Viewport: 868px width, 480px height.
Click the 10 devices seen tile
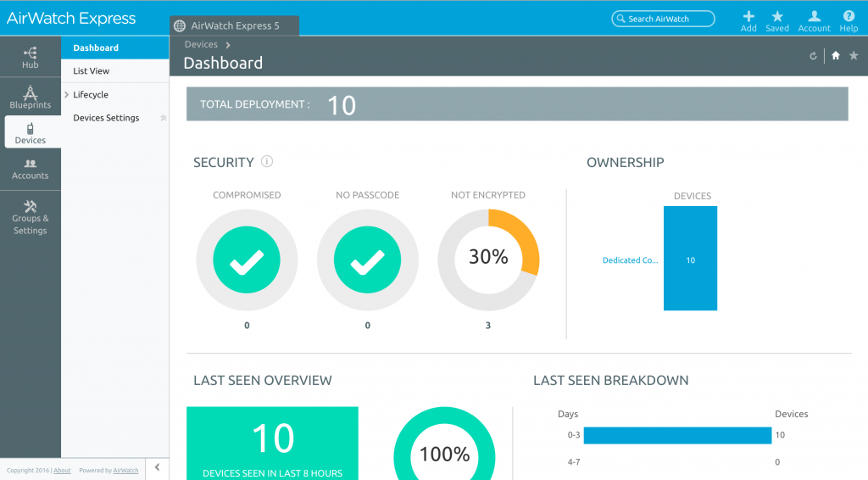(x=272, y=444)
